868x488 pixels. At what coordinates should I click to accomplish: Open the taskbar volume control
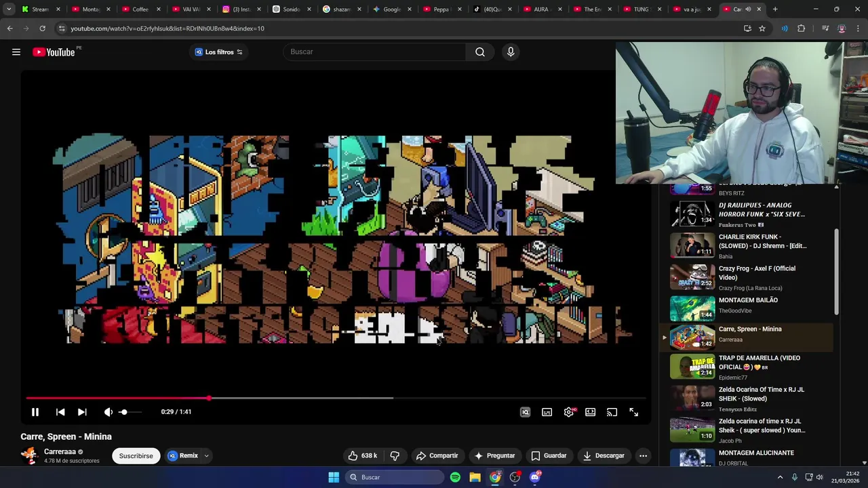point(819,477)
